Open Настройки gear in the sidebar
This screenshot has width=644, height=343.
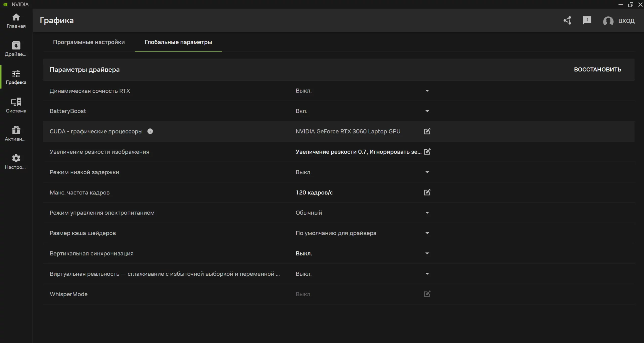(x=16, y=162)
